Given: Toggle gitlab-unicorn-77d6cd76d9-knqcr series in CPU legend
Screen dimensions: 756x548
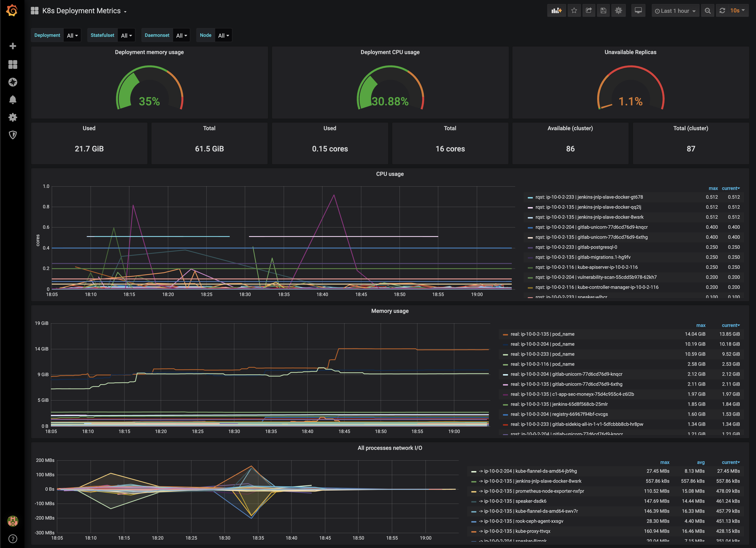Looking at the screenshot, I should pos(591,227).
